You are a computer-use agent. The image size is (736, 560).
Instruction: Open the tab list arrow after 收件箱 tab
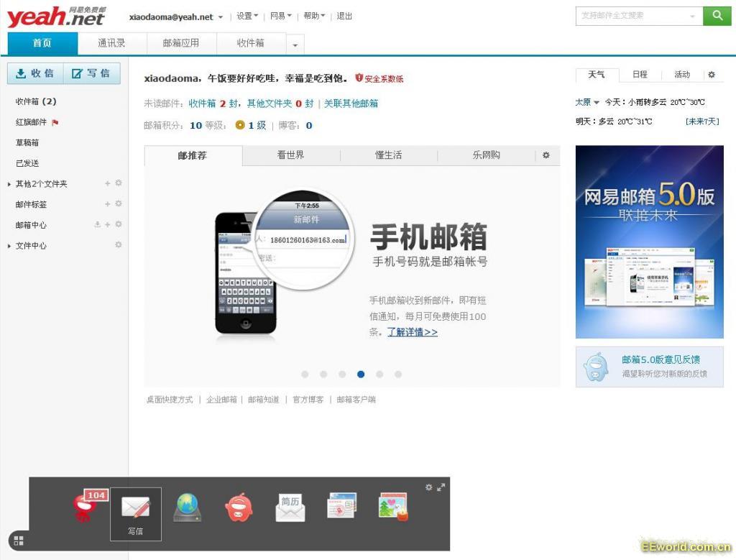click(295, 45)
